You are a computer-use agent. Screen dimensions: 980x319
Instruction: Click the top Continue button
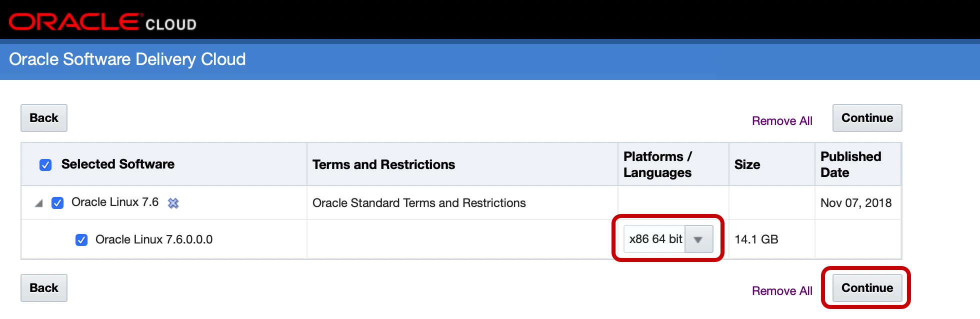pos(867,118)
